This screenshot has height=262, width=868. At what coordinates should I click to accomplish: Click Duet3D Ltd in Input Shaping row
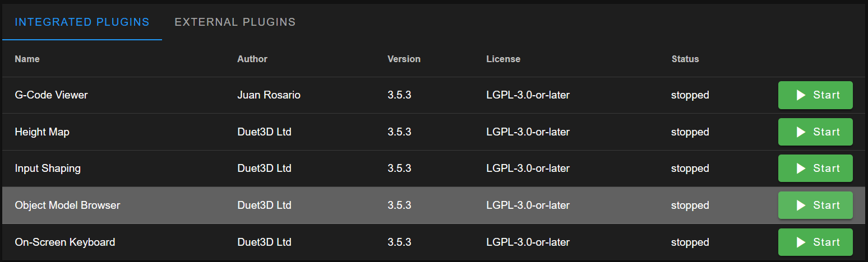coord(264,169)
